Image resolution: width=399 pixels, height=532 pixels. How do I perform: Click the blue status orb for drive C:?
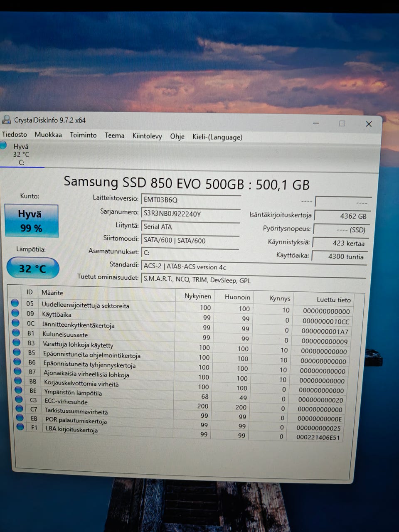tap(3, 145)
